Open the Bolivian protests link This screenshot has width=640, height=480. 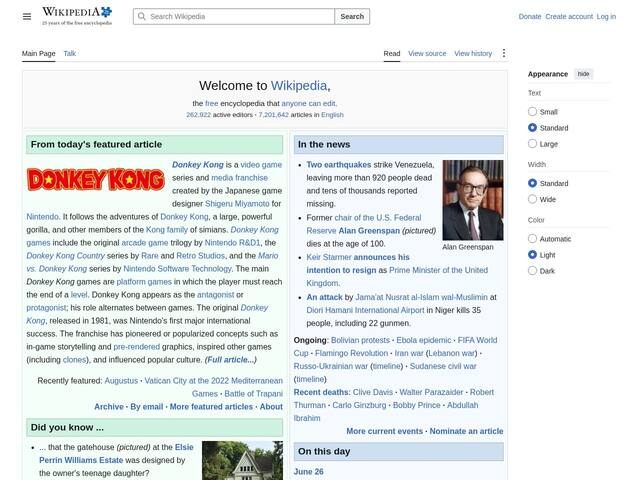(x=360, y=340)
